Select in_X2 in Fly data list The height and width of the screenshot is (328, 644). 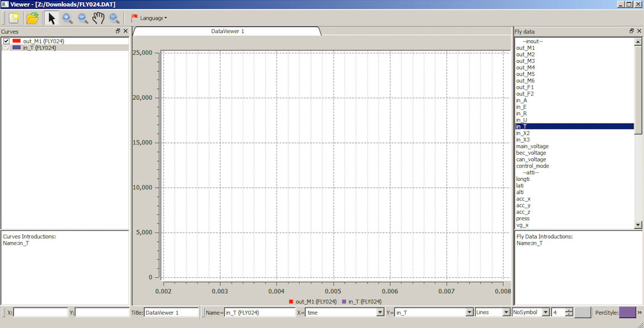coord(575,133)
